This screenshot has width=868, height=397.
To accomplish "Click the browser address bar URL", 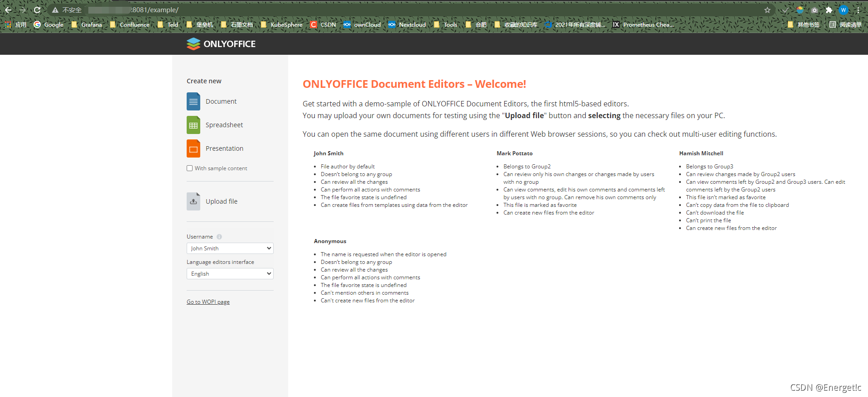I will click(x=154, y=10).
